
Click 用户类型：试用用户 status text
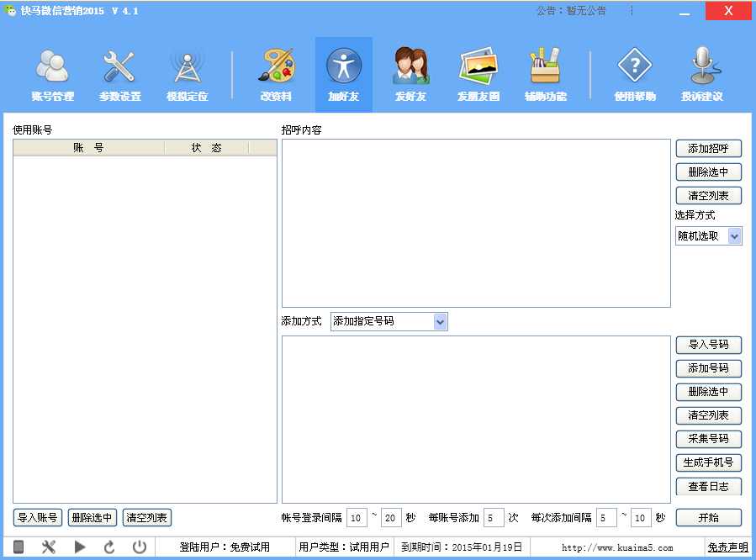[344, 547]
